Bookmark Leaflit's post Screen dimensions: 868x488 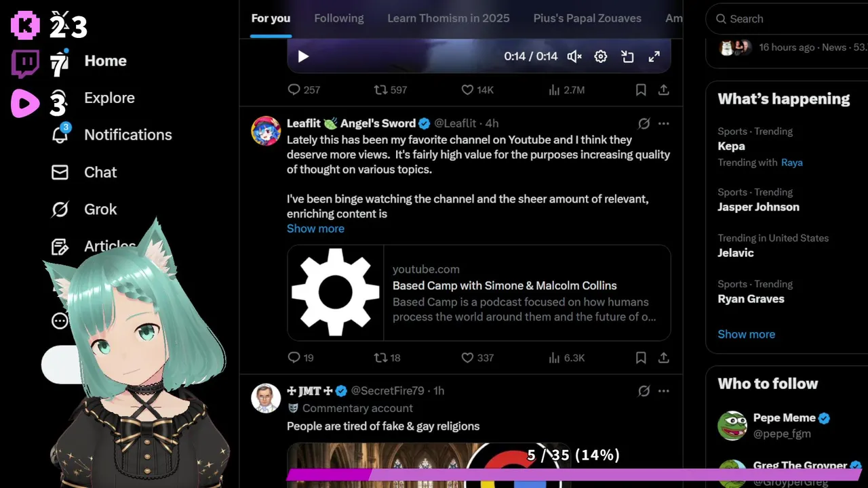(x=641, y=357)
